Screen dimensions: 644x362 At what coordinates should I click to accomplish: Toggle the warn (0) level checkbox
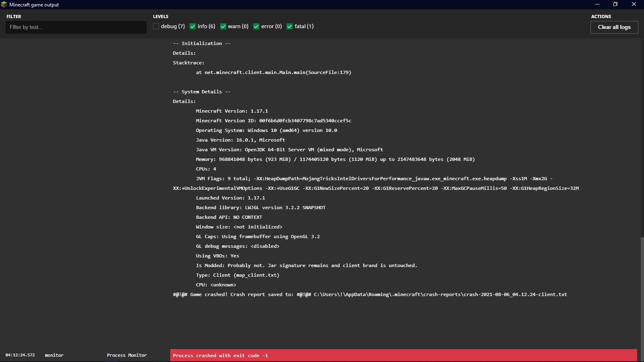click(x=223, y=27)
